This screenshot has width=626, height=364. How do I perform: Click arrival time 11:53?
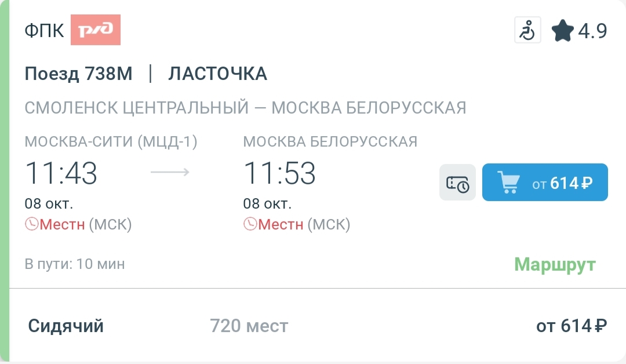280,173
